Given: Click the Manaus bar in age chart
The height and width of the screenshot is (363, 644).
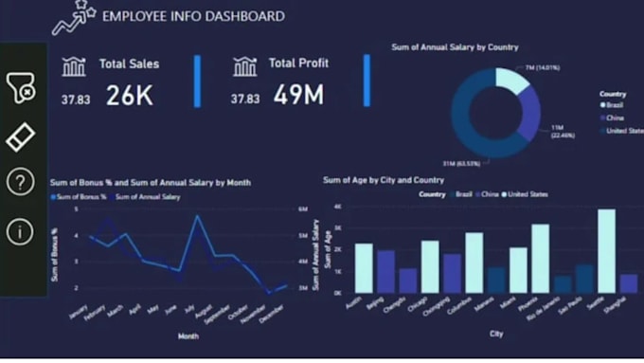Looking at the screenshot, I should pos(496,281).
